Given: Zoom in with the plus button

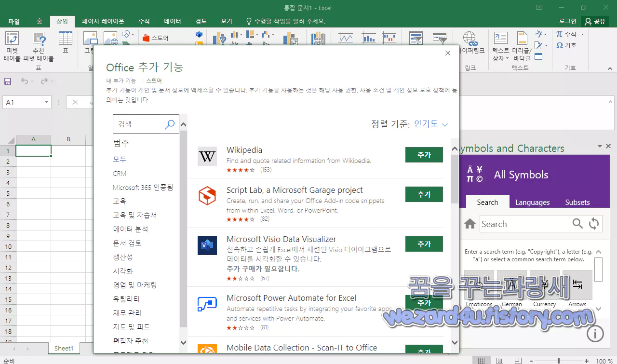Looking at the screenshot, I should [x=587, y=361].
